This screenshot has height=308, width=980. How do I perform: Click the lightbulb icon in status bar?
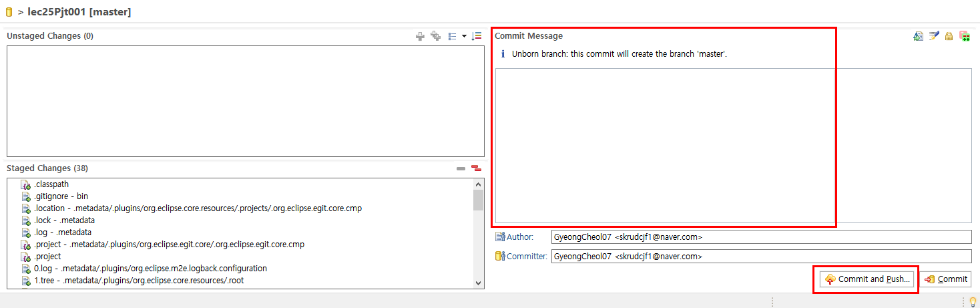(x=973, y=301)
